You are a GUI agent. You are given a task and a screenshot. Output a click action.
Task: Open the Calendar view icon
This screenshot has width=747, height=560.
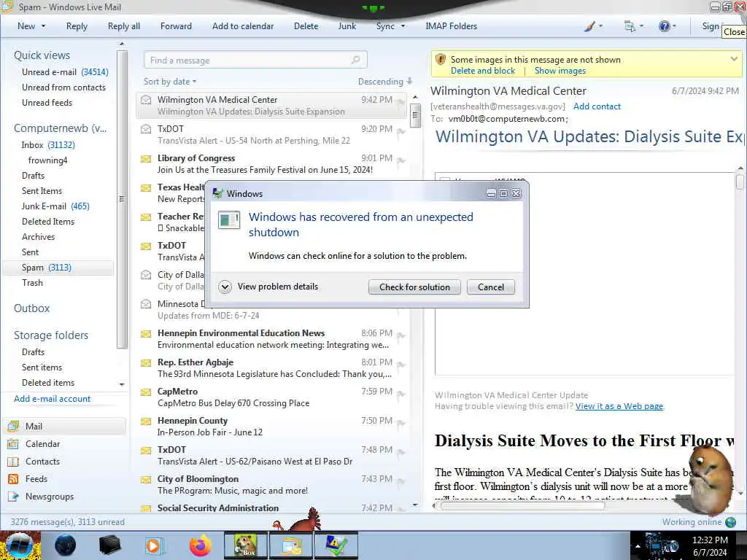13,444
